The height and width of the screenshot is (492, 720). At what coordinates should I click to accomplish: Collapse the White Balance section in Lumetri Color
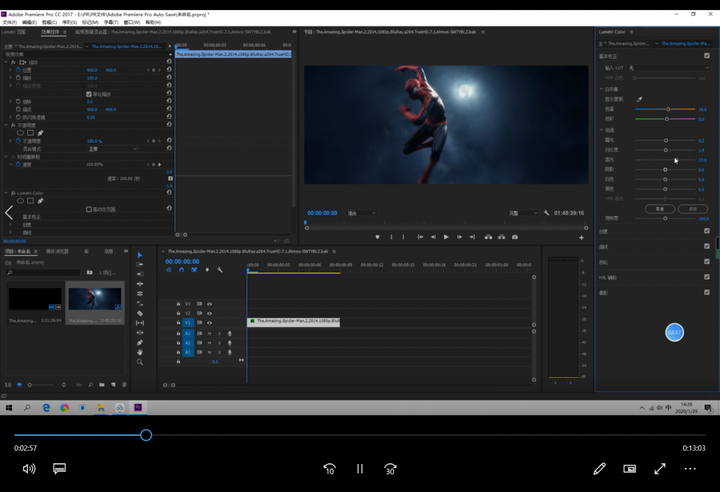pos(602,89)
